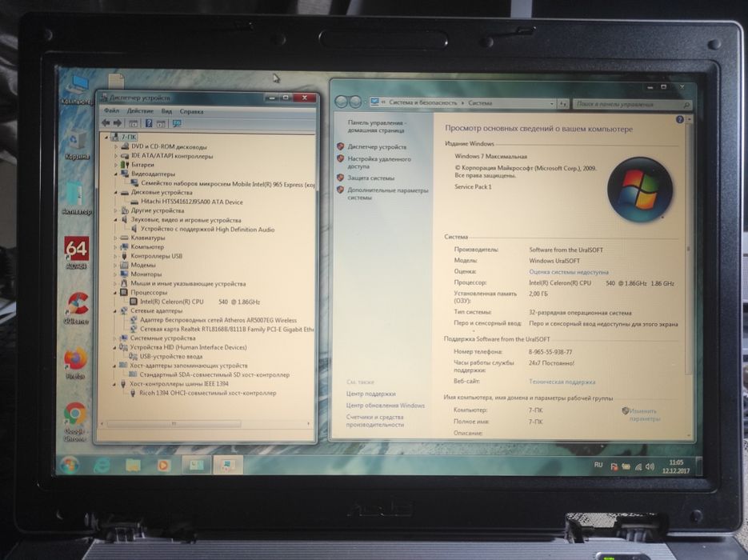748x560 pixels.
Task: Collapse the 7-ПК root node
Action: [106, 138]
